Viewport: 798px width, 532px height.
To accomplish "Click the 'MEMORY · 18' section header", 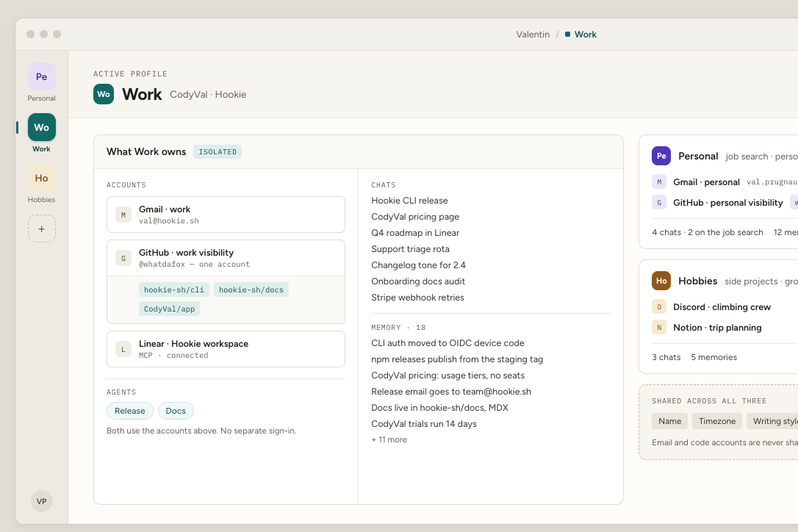I will 398,327.
